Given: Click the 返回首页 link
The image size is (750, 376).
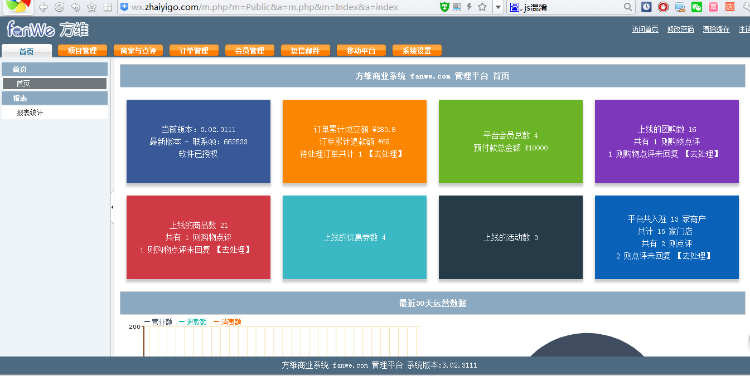Looking at the screenshot, I should tap(645, 29).
